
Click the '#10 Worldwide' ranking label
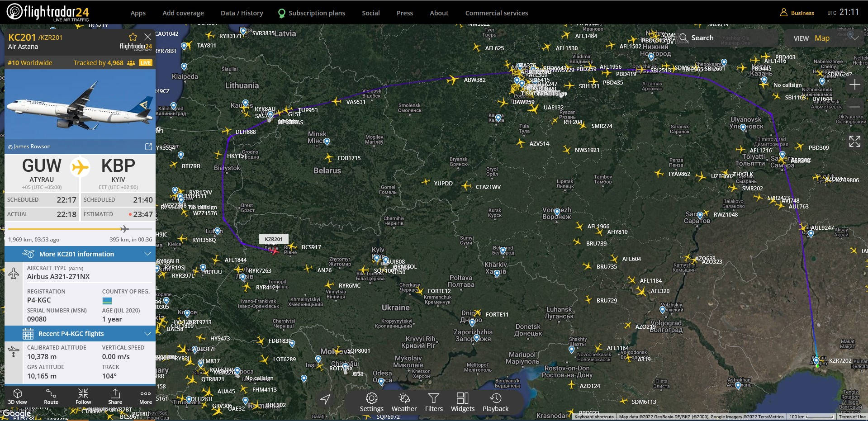point(30,63)
